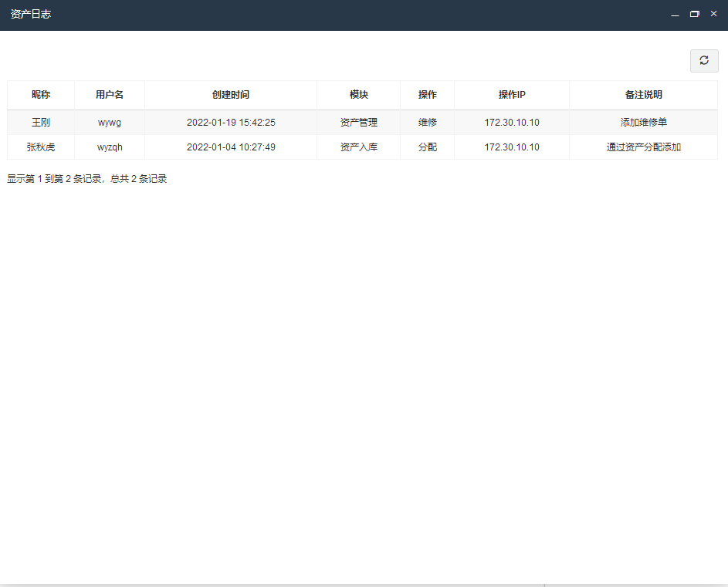Click the username cell wywg
This screenshot has height=587, width=728.
click(x=110, y=123)
